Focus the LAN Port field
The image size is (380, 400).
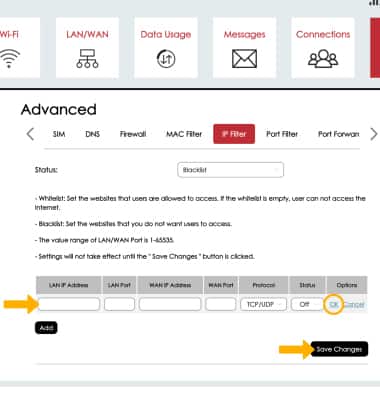tap(119, 304)
